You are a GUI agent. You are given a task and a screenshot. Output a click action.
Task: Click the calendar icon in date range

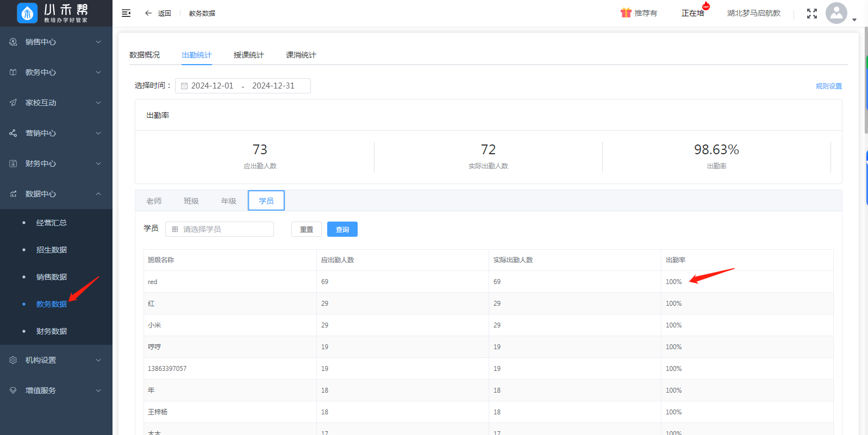point(184,86)
